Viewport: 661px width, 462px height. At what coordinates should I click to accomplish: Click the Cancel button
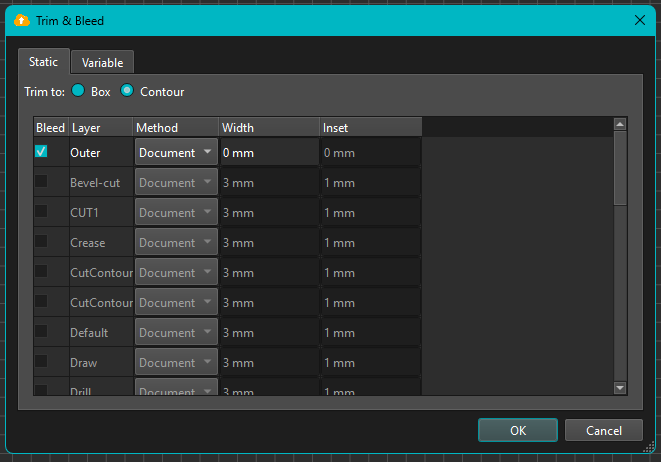pyautogui.click(x=603, y=430)
